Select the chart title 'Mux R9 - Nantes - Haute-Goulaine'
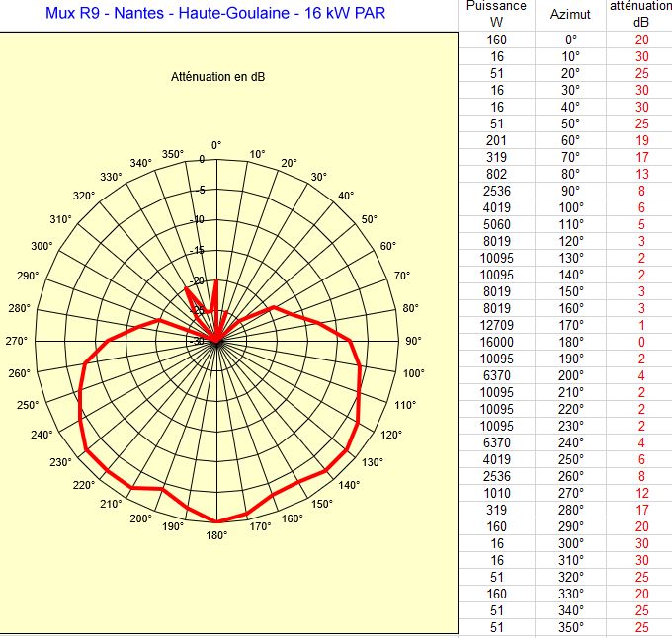This screenshot has height=638, width=672. pyautogui.click(x=167, y=13)
